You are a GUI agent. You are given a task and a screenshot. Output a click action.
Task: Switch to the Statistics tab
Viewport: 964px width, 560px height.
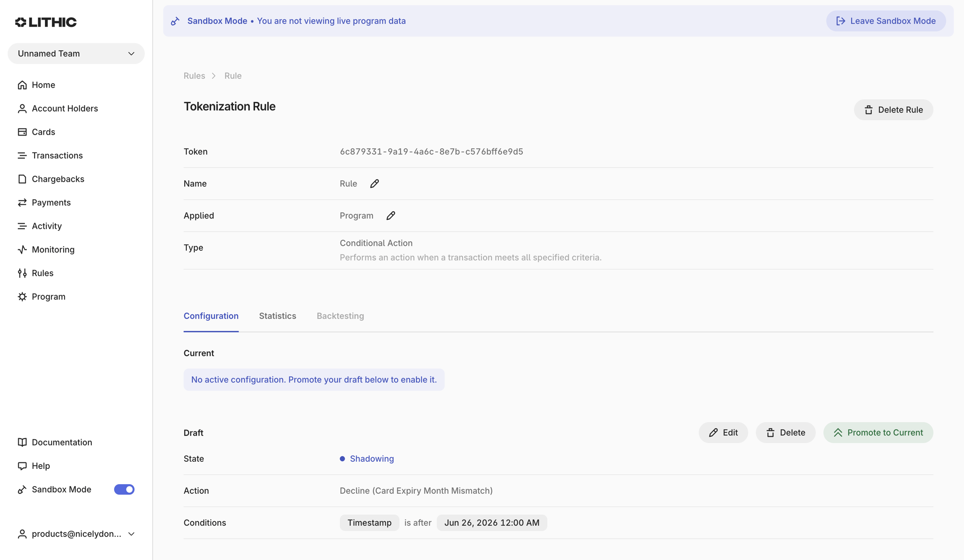(278, 316)
